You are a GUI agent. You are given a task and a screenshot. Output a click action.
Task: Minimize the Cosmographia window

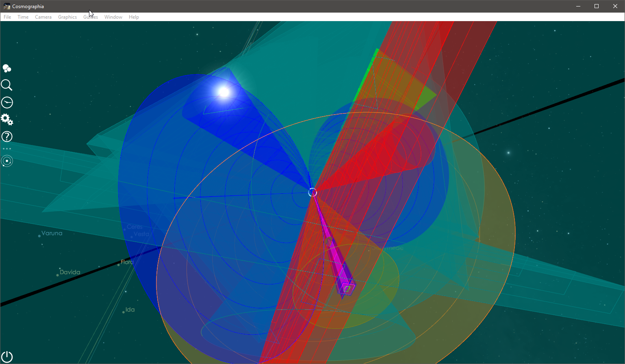coord(578,6)
